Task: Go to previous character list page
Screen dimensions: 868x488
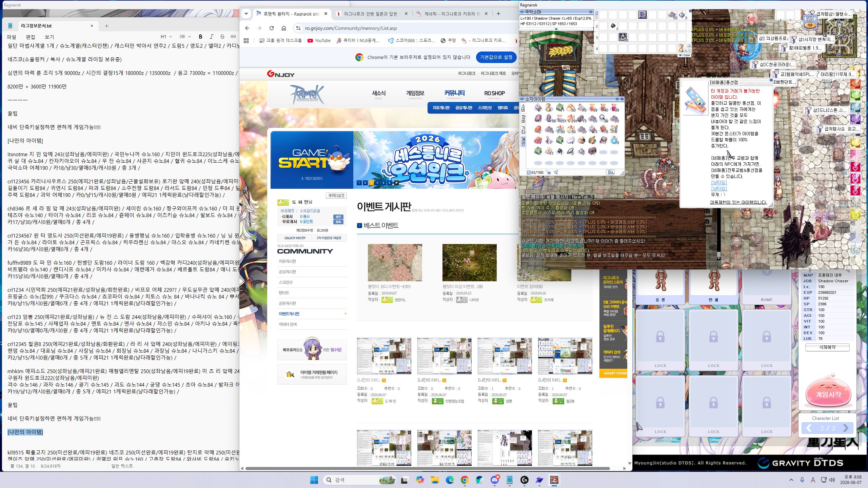Action: tap(809, 428)
